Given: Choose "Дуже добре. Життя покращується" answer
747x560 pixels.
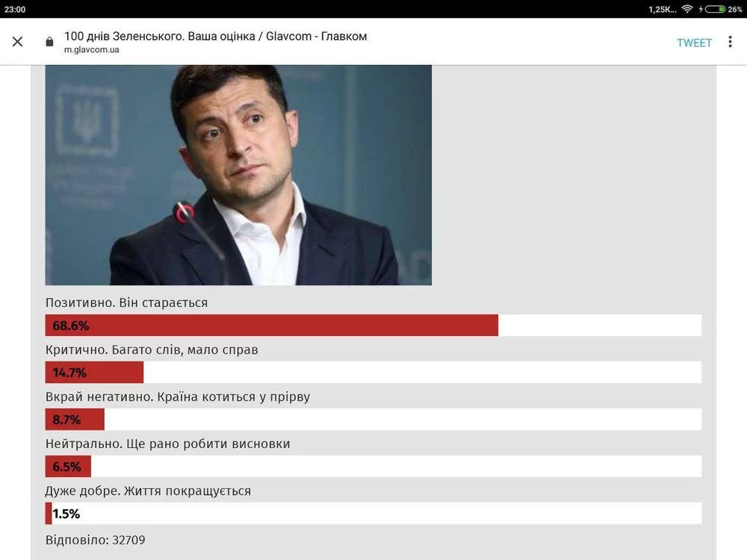Looking at the screenshot, I should [x=148, y=491].
